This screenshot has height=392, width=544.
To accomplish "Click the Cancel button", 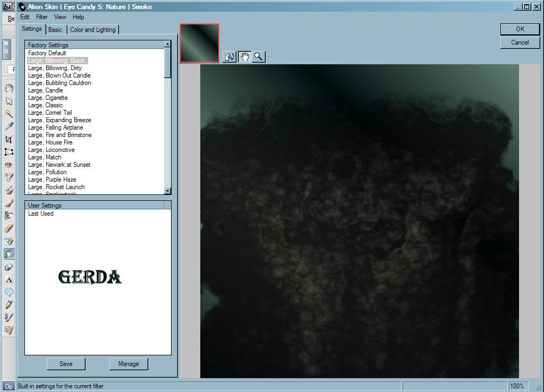I will tap(520, 42).
